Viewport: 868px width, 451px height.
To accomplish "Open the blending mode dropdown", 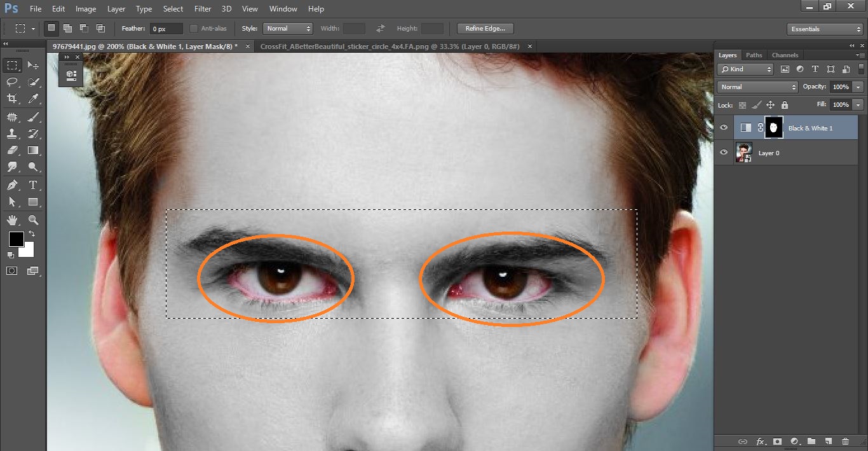I will click(756, 87).
